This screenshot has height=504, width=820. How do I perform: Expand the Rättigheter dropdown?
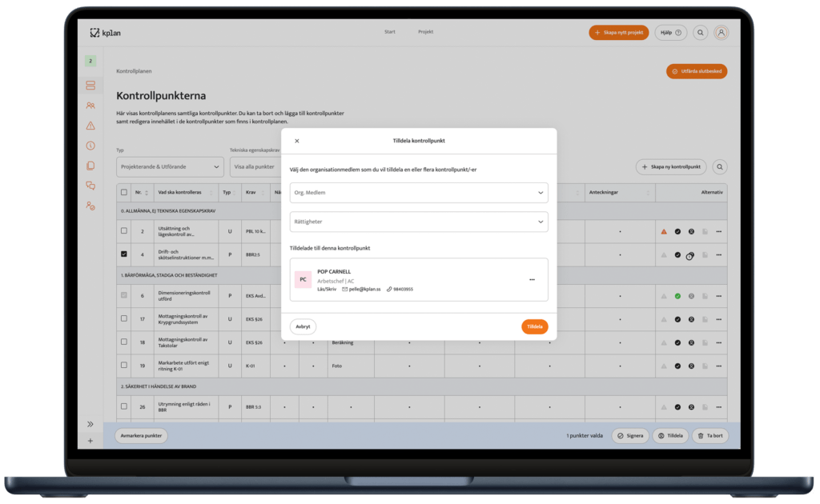click(x=419, y=222)
